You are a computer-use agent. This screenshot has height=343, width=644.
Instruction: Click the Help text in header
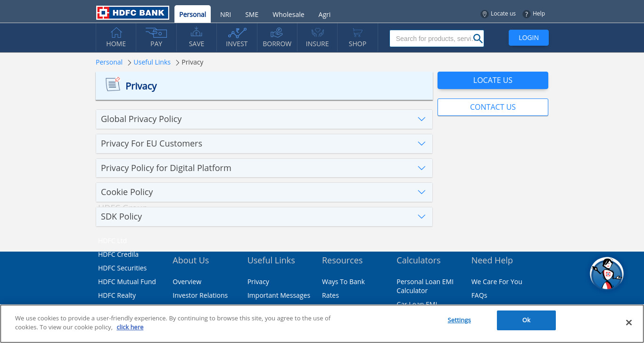point(538,14)
